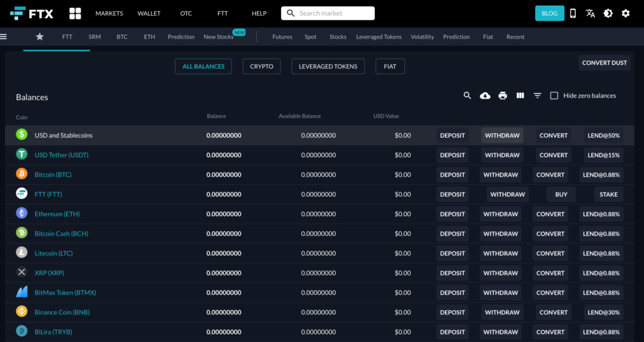Select the Leveraged Tokens market tab
Image resolution: width=644 pixels, height=342 pixels.
click(x=379, y=36)
